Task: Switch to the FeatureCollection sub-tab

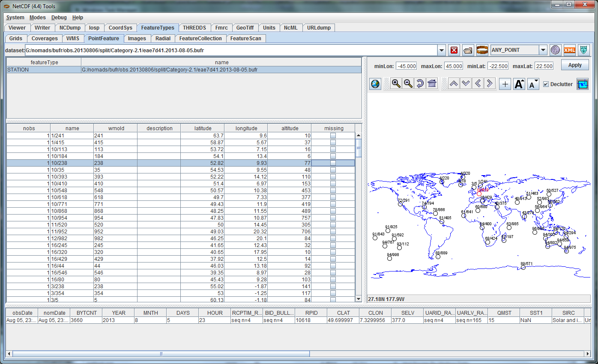Action: click(x=200, y=39)
